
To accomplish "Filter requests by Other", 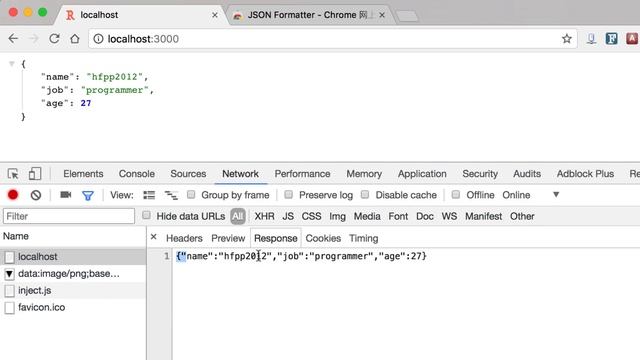I will [x=522, y=216].
